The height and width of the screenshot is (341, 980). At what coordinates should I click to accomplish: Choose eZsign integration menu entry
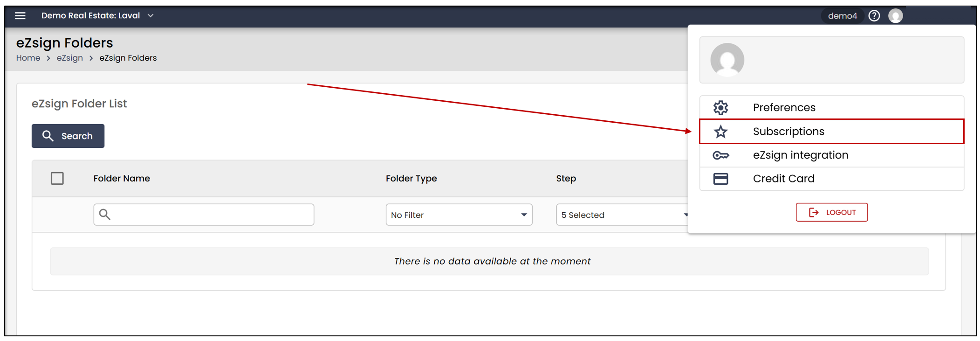pos(832,155)
